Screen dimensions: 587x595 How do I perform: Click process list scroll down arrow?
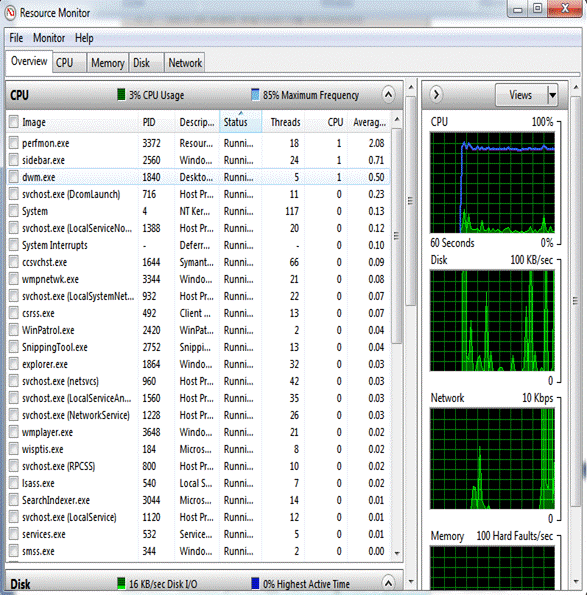(x=397, y=553)
